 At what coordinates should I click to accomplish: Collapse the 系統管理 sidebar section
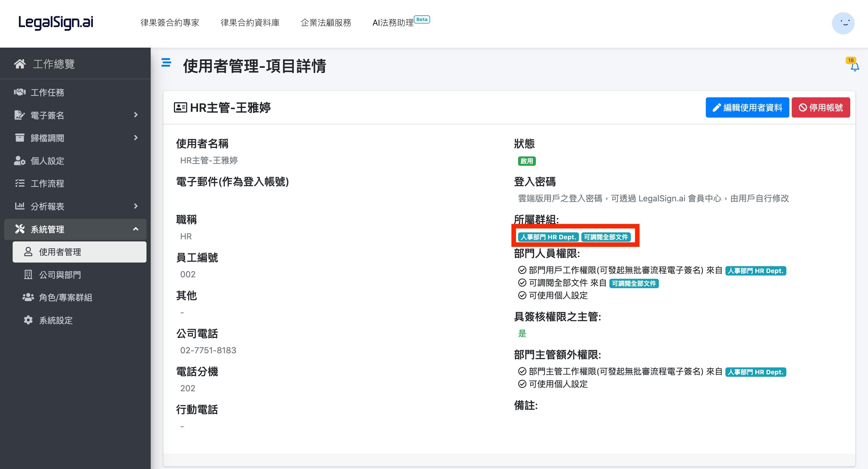pos(136,229)
